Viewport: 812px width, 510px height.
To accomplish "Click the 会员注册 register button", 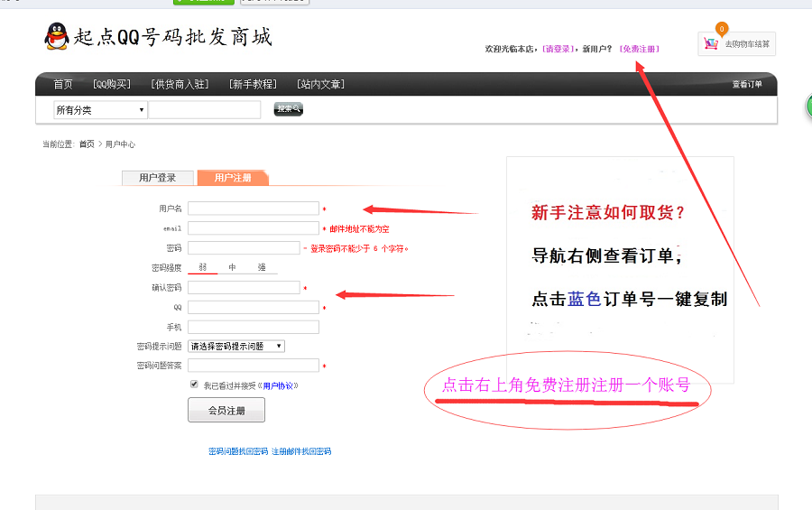I will (x=226, y=410).
